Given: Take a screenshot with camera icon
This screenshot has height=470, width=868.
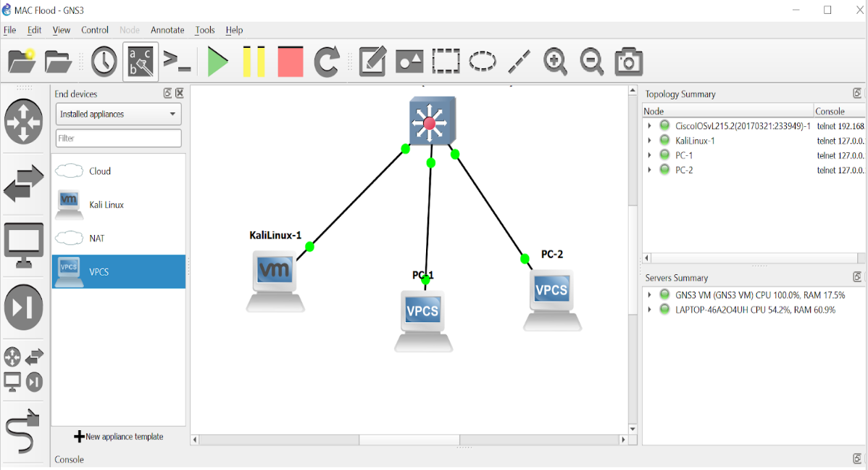Looking at the screenshot, I should [628, 62].
